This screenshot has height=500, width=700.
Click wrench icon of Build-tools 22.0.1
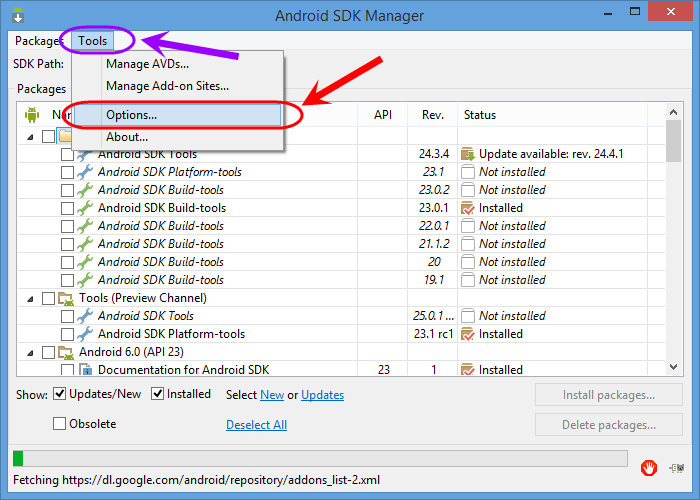click(x=85, y=226)
